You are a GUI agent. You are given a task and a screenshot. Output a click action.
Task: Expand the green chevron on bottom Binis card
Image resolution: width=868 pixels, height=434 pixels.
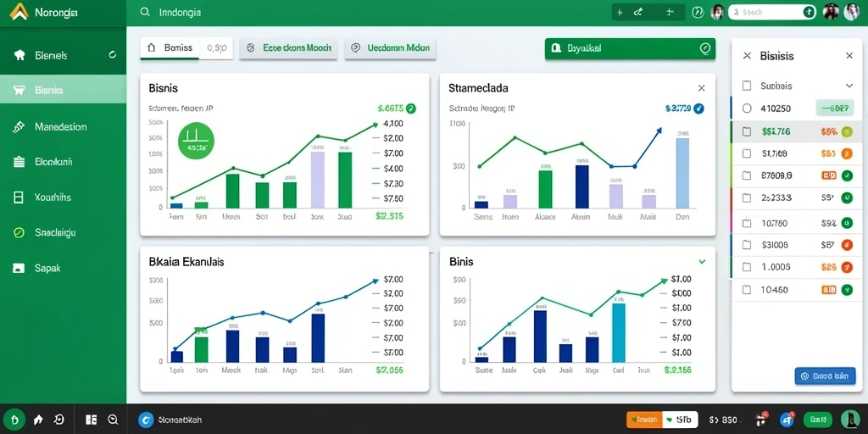[x=702, y=261]
